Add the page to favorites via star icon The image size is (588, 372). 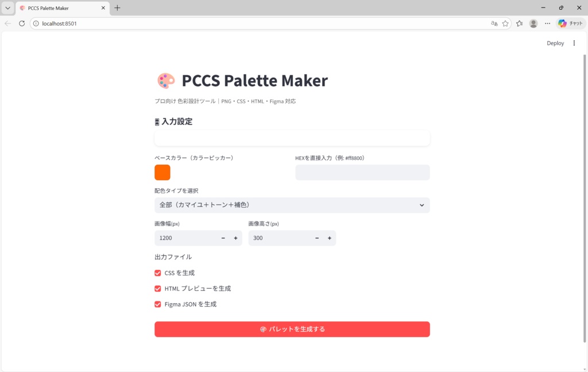coord(505,24)
